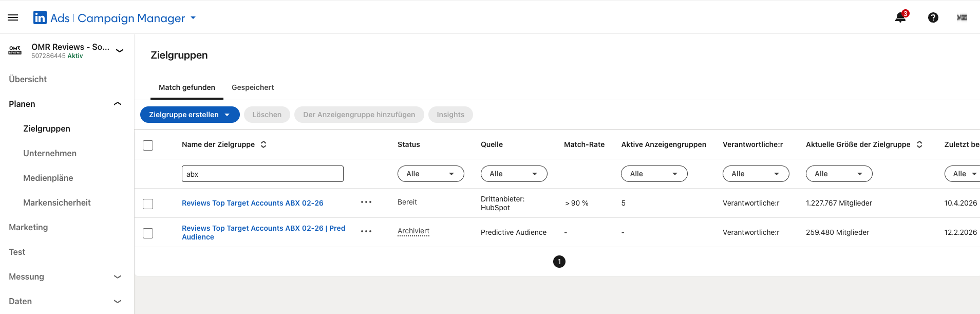This screenshot has width=980, height=314.
Task: Click the Archiviert status label
Action: tap(413, 231)
